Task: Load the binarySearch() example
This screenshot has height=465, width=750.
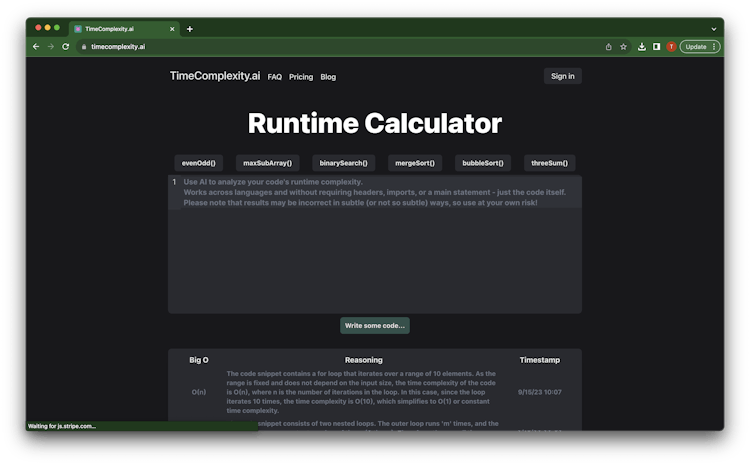Action: 343,163
